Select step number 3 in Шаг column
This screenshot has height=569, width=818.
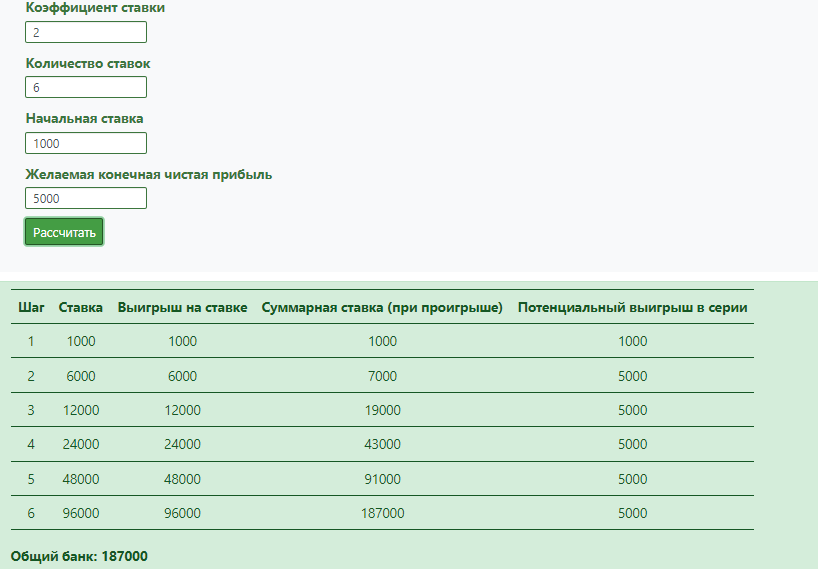point(31,410)
